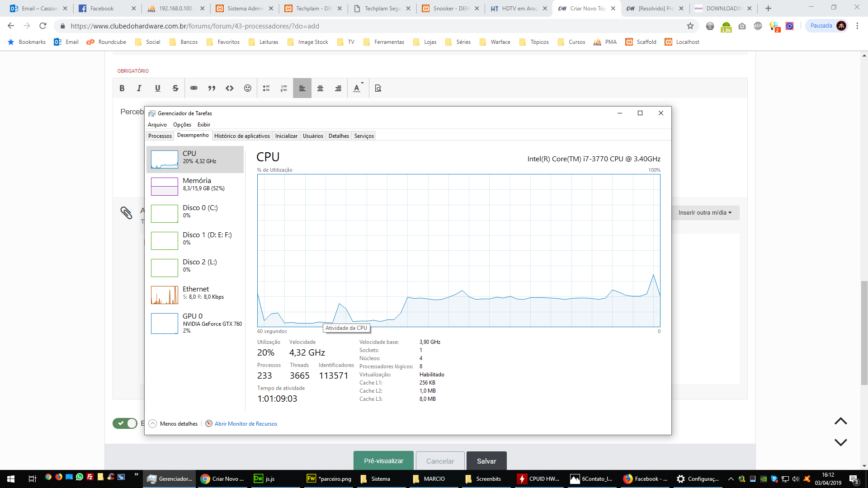Select Disco 1 (D: E: F:) panel

click(x=195, y=241)
